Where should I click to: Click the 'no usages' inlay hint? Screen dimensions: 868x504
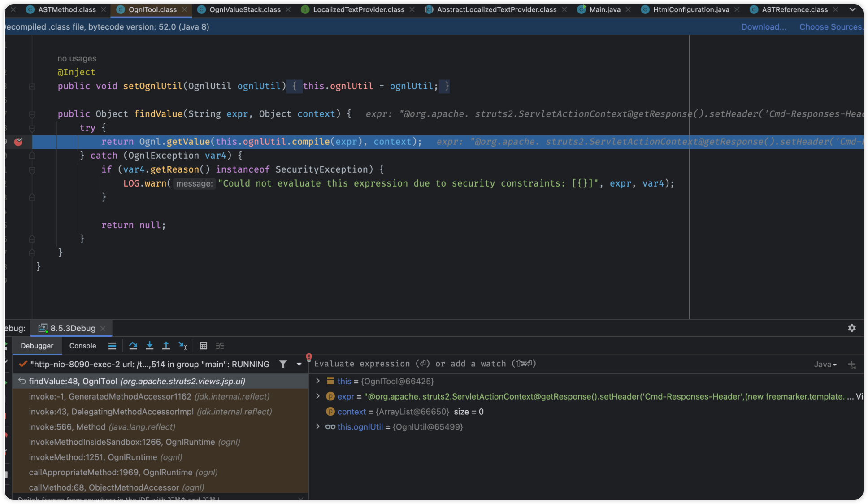pyautogui.click(x=77, y=58)
